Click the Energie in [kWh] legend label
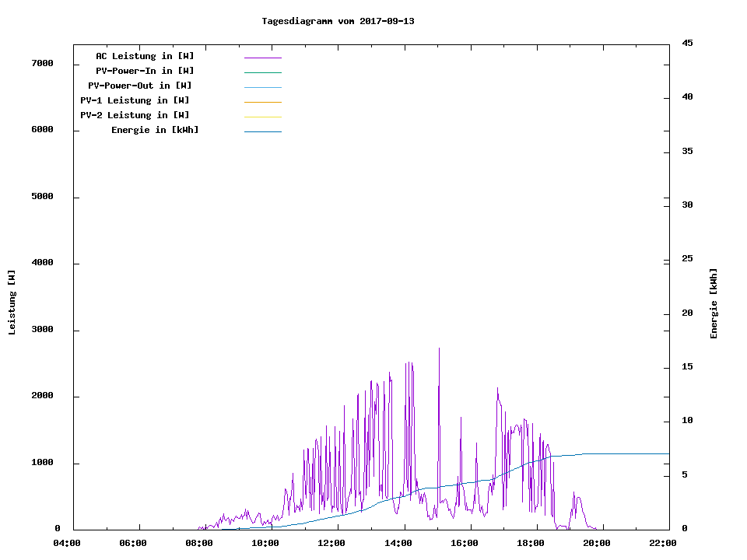The width and height of the screenshot is (747, 560). pyautogui.click(x=155, y=130)
